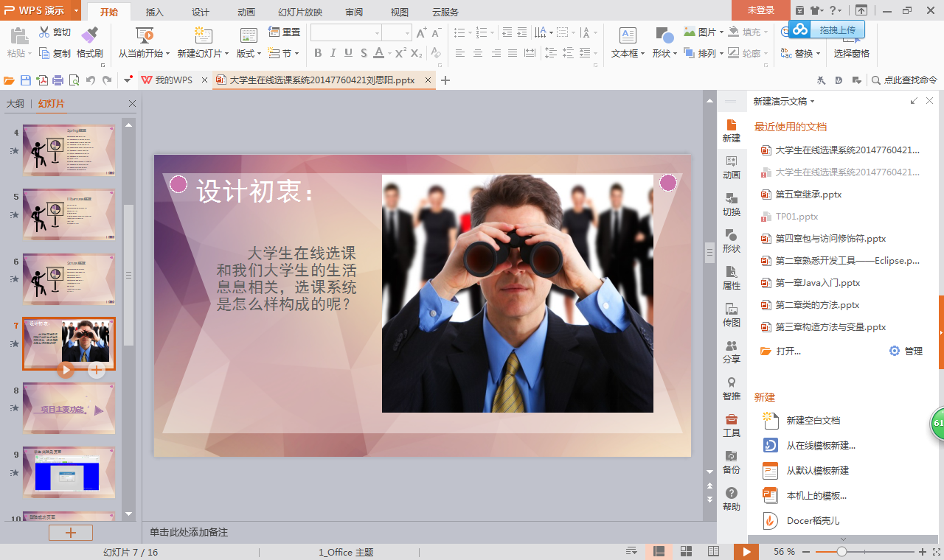The width and height of the screenshot is (944, 560).
Task: Select slide 8 thumbnail in slides panel
Action: [69, 407]
